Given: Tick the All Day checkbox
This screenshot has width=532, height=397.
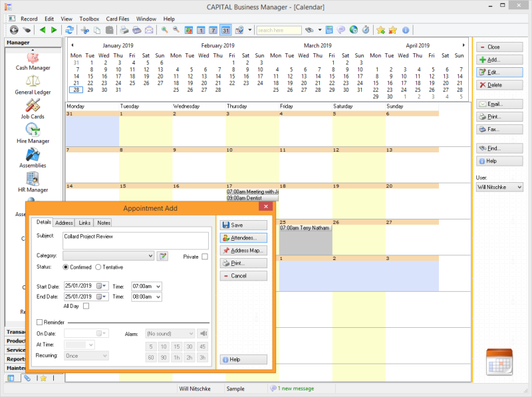Looking at the screenshot, I should click(x=86, y=306).
